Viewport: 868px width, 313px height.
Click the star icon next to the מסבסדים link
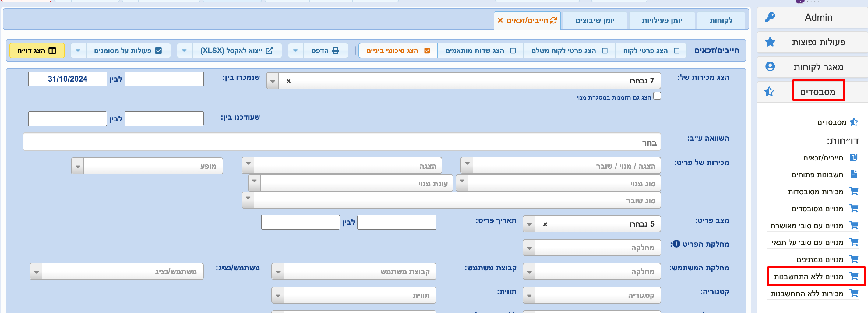click(854, 122)
